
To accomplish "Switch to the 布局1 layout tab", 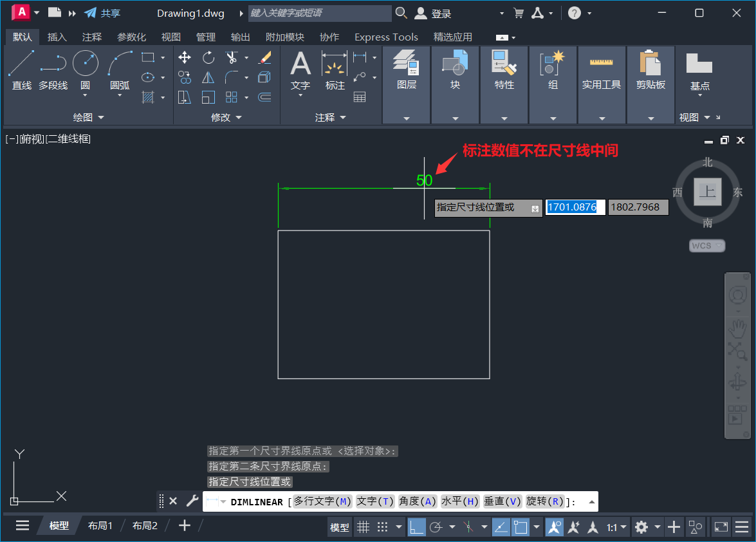I will click(x=100, y=525).
